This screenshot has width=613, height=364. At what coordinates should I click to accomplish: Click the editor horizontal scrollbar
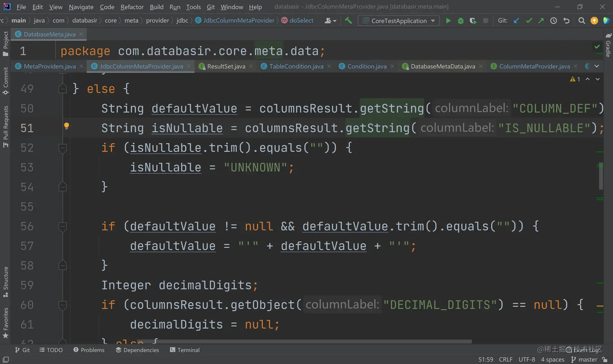304,341
